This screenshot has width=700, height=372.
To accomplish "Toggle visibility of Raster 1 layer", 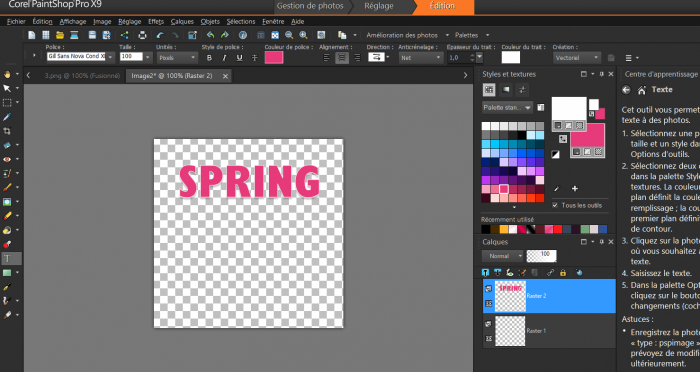I will [x=489, y=324].
